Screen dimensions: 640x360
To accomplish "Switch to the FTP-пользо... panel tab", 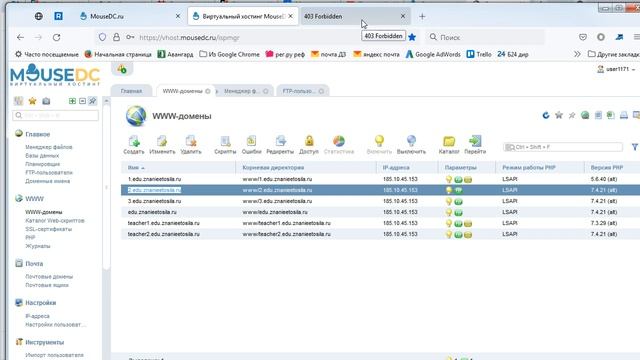I will [299, 91].
